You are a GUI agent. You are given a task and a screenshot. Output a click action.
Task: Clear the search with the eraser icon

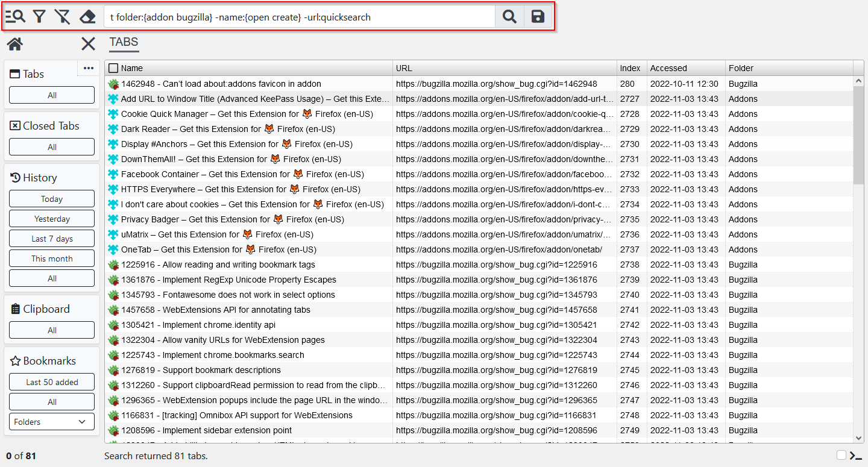point(87,17)
